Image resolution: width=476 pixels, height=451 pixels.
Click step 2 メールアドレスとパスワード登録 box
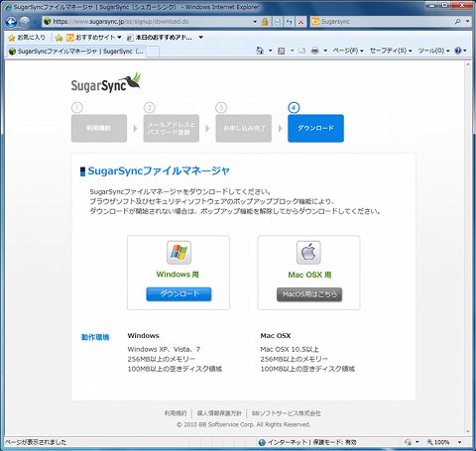(x=172, y=128)
